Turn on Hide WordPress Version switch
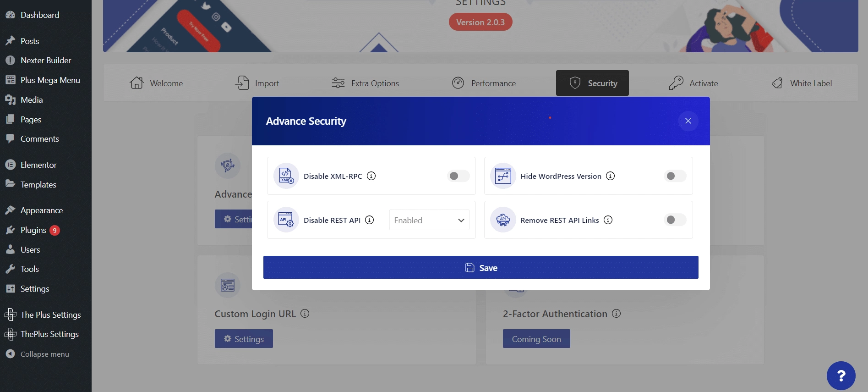This screenshot has height=392, width=868. pos(675,176)
